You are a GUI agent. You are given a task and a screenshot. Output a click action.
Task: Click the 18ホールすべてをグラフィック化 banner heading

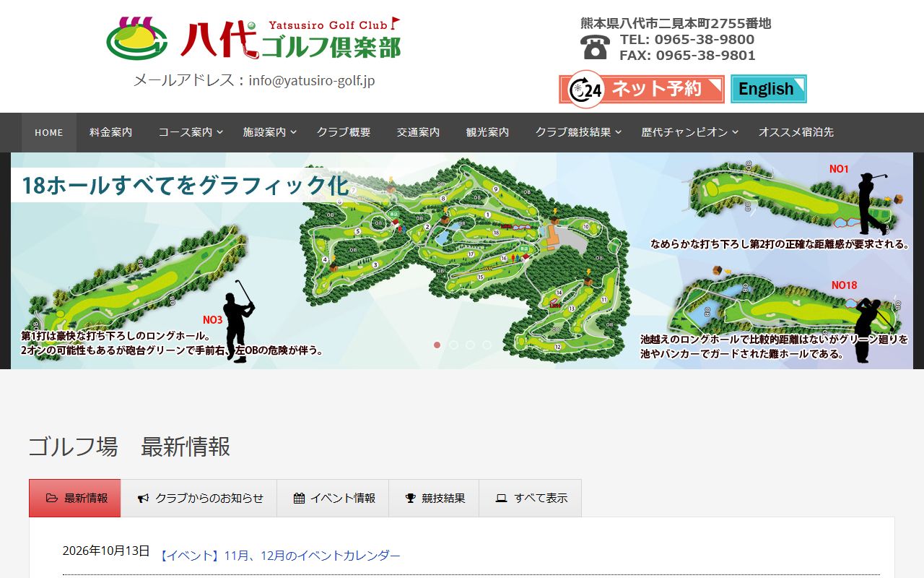tap(186, 186)
